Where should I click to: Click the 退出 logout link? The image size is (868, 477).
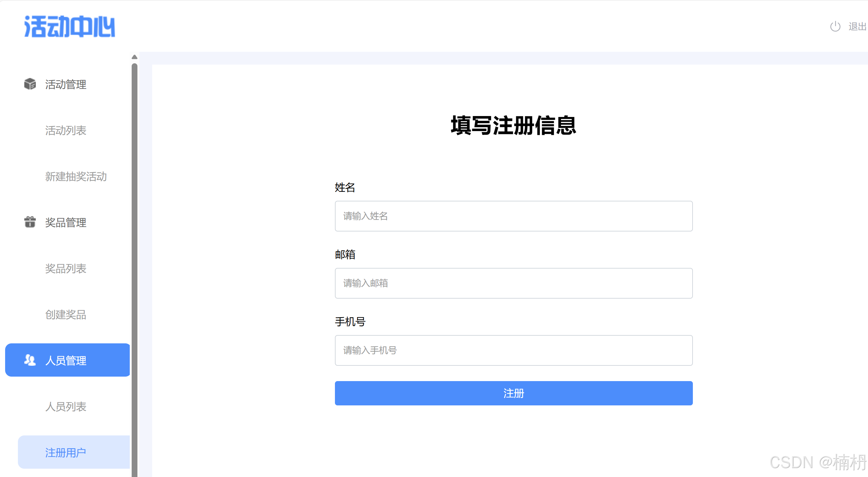pyautogui.click(x=857, y=26)
